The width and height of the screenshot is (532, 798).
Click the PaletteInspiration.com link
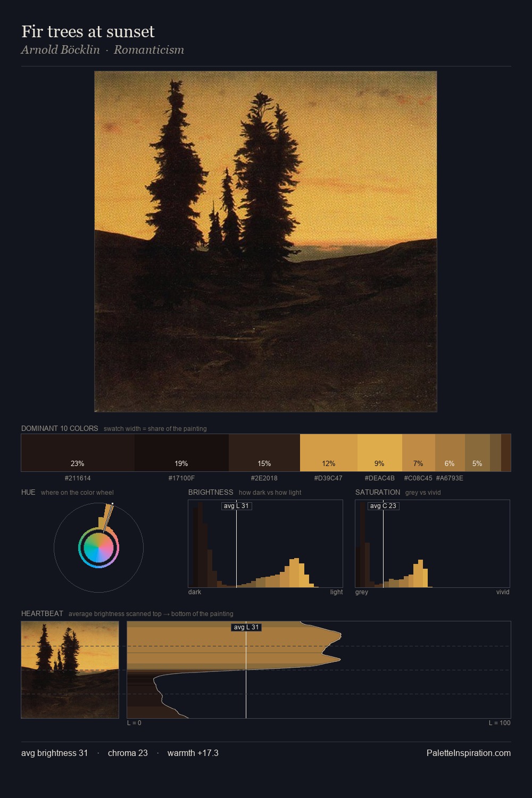point(469,753)
